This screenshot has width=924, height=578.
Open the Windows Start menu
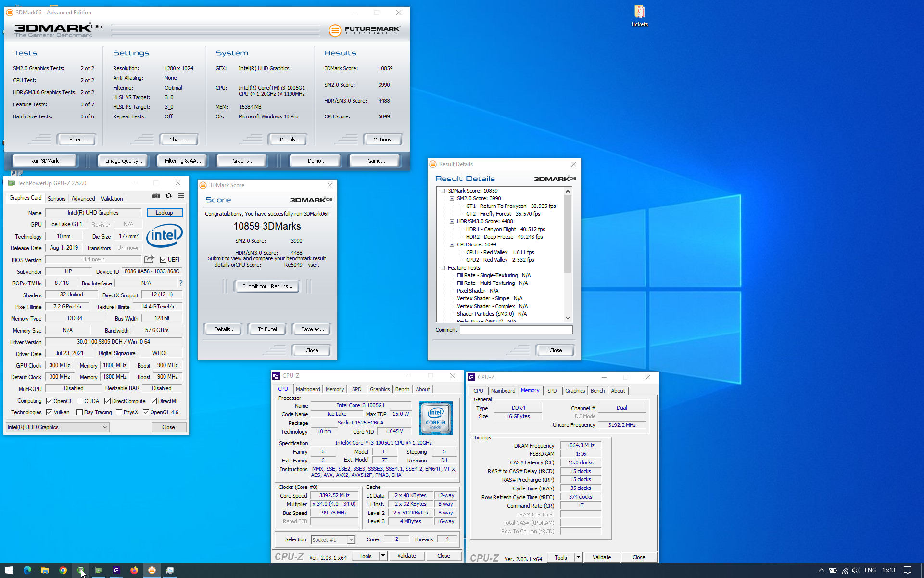coord(9,570)
